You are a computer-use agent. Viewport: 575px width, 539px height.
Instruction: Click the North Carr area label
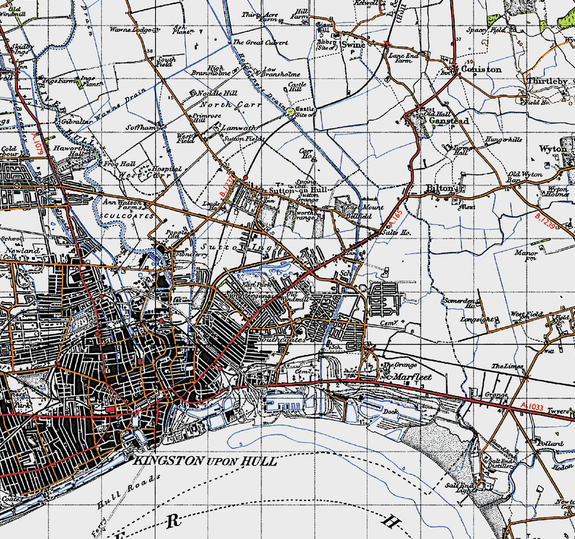click(x=230, y=105)
